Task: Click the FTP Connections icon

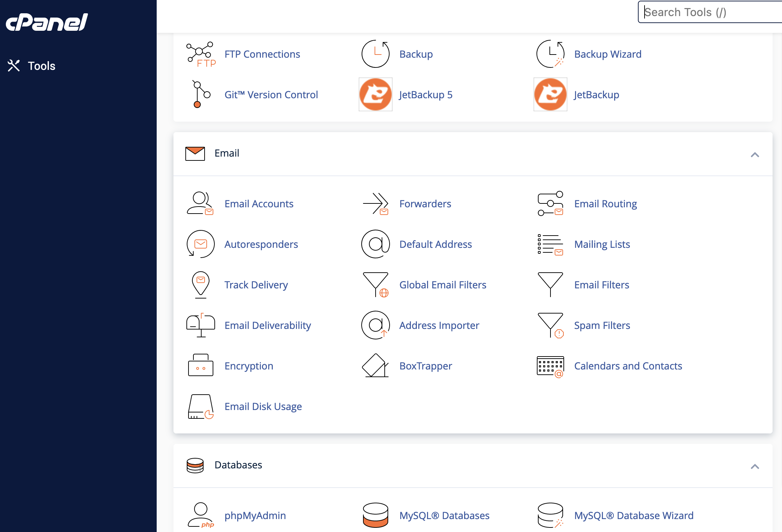Action: (201, 54)
